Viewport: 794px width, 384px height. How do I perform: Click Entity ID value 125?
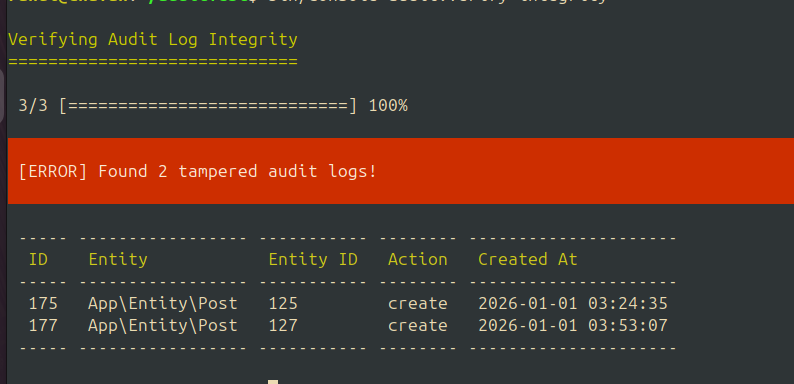(283, 303)
